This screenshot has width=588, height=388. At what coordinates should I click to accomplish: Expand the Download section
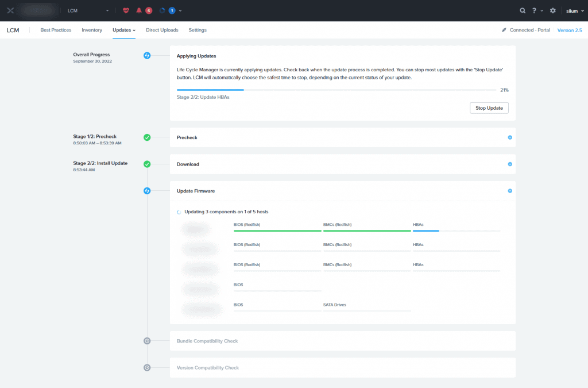click(x=510, y=164)
